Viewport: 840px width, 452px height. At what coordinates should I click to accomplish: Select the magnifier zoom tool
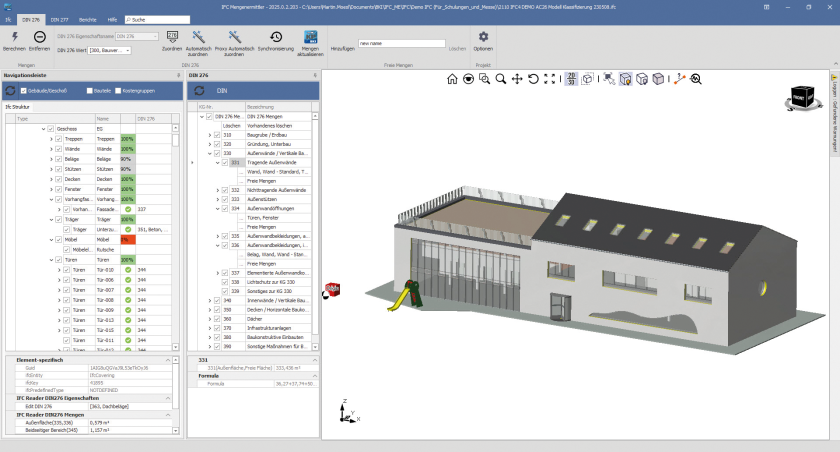click(501, 79)
